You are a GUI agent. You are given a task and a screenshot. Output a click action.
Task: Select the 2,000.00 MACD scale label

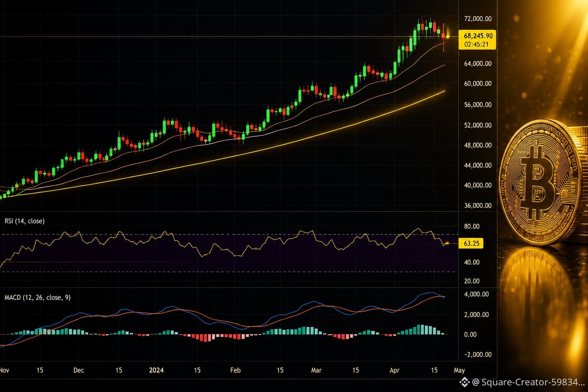pyautogui.click(x=476, y=315)
